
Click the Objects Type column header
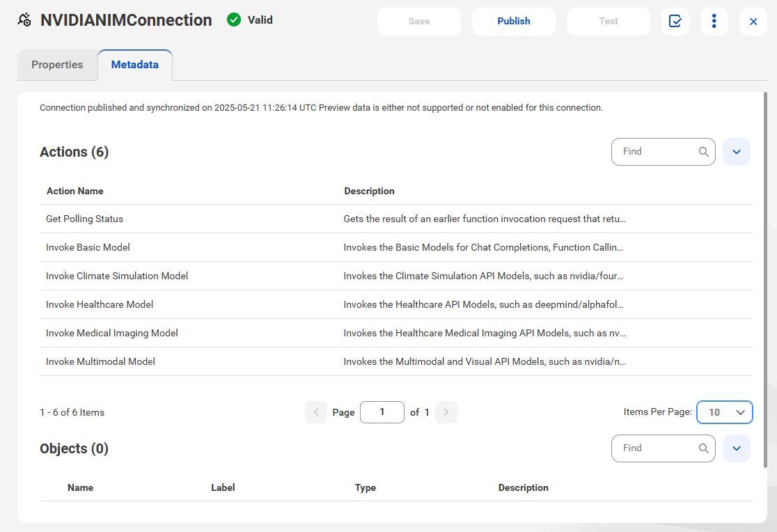(x=366, y=488)
